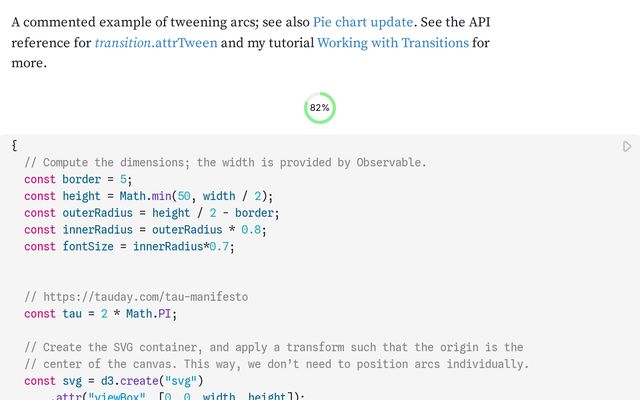
Task: Click the tau-manifesto URL comment
Action: [136, 297]
